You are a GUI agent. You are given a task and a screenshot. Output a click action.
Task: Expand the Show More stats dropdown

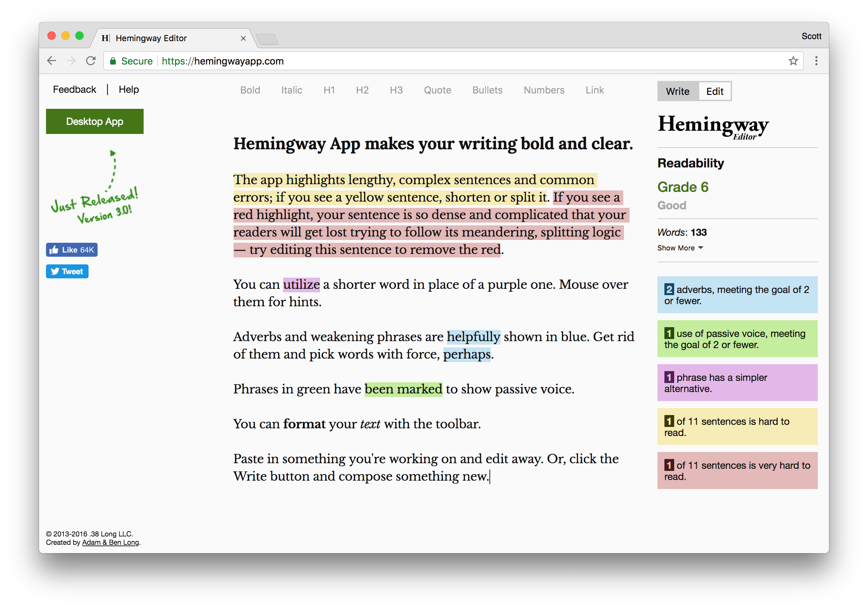pyautogui.click(x=680, y=248)
